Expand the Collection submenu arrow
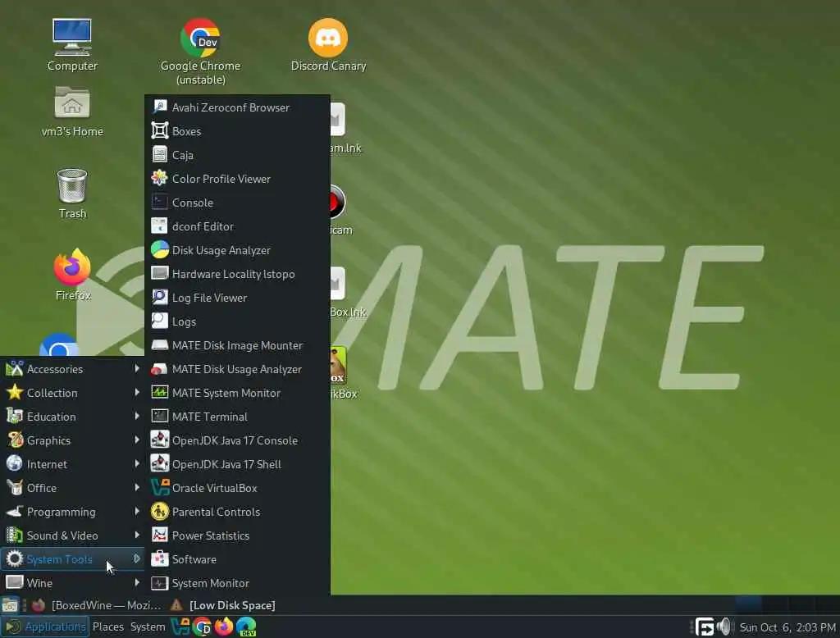The image size is (840, 638). [137, 392]
